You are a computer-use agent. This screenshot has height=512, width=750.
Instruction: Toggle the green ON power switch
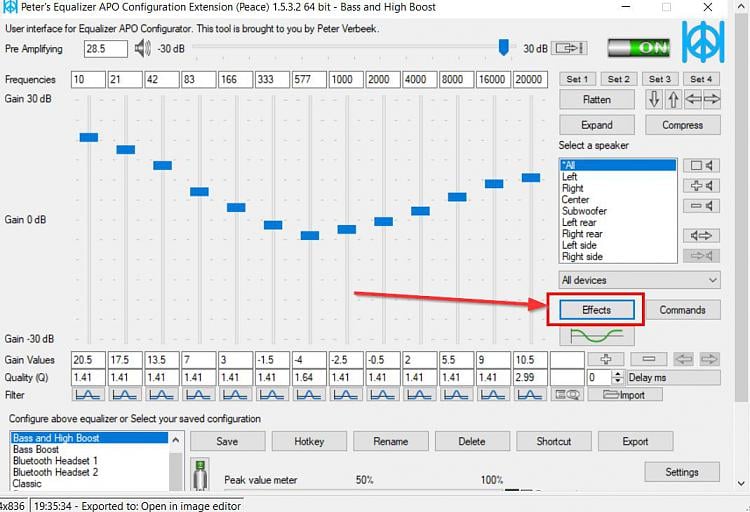(639, 48)
